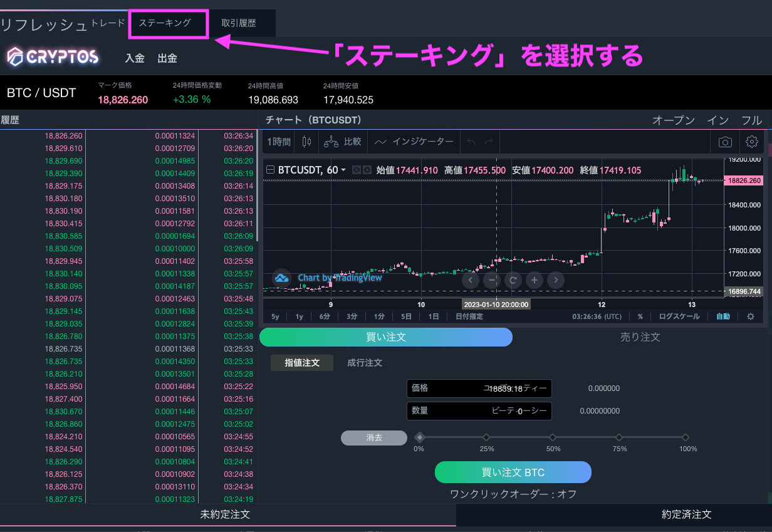This screenshot has width=772, height=532.
Task: Toggle auto scale (自動) on chart
Action: tap(723, 316)
